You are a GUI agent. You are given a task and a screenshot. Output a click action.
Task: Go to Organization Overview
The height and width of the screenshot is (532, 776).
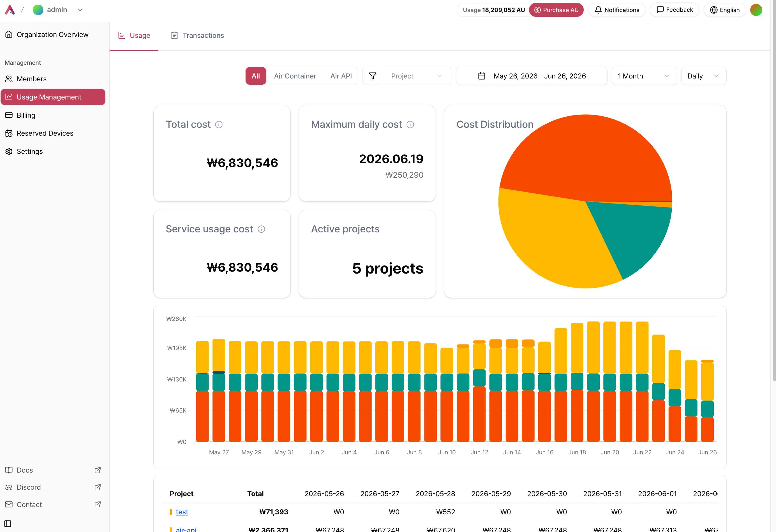pyautogui.click(x=53, y=35)
